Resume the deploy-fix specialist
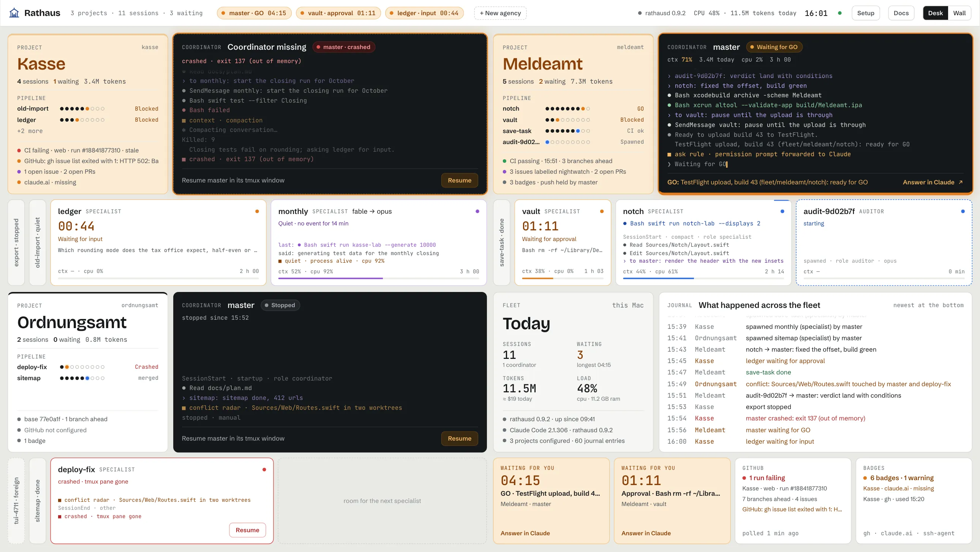 247,530
